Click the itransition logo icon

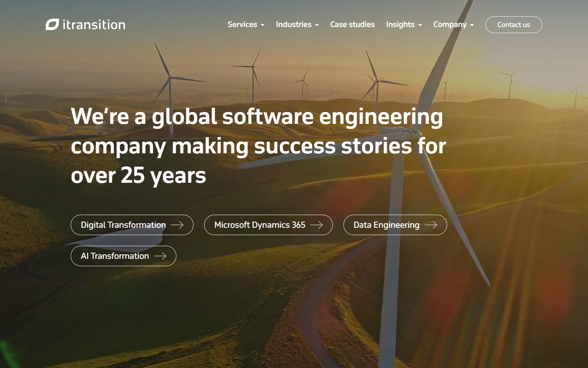[52, 25]
